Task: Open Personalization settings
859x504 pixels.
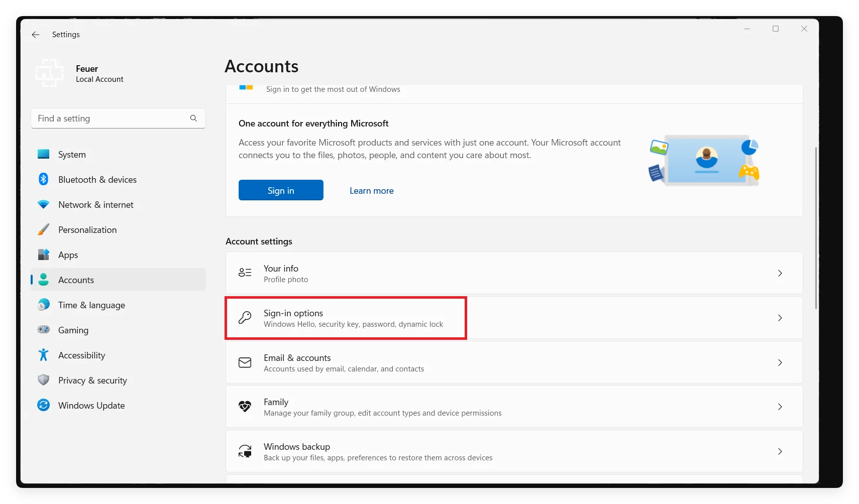Action: (x=44, y=229)
